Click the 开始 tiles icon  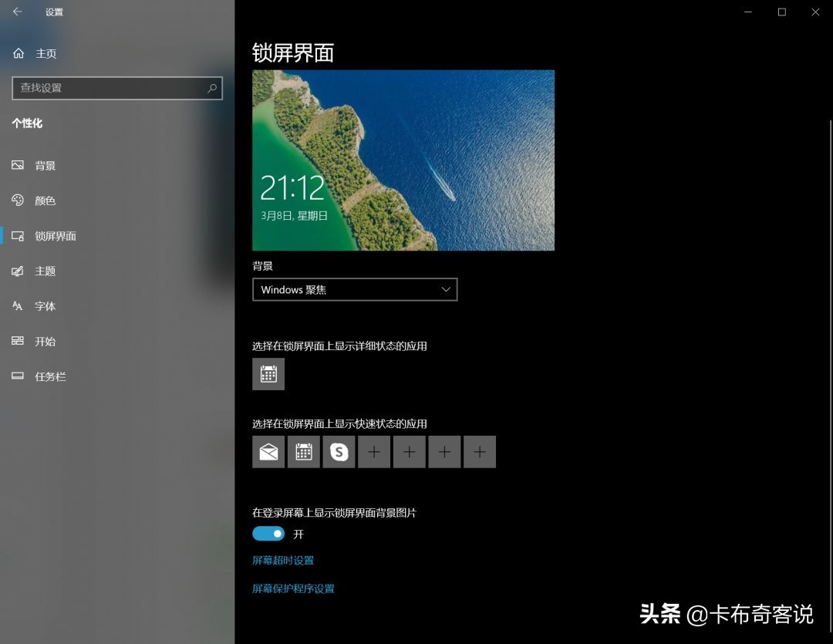(x=18, y=341)
